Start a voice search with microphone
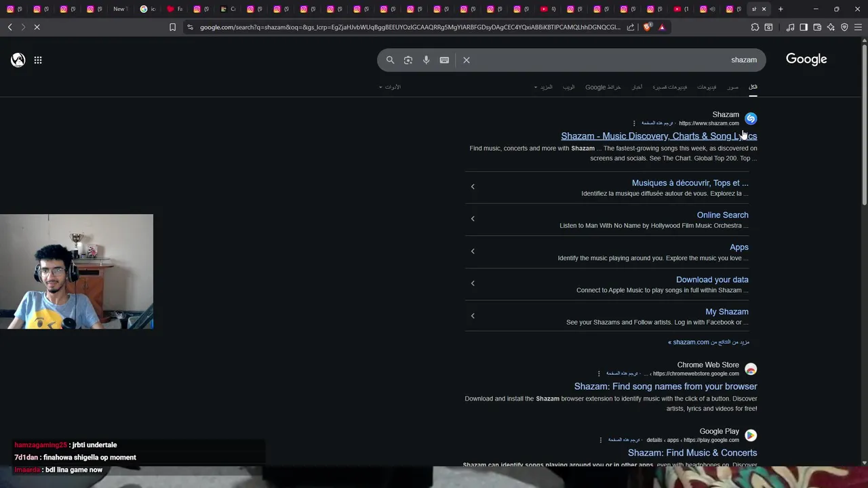The width and height of the screenshot is (868, 488). (426, 60)
